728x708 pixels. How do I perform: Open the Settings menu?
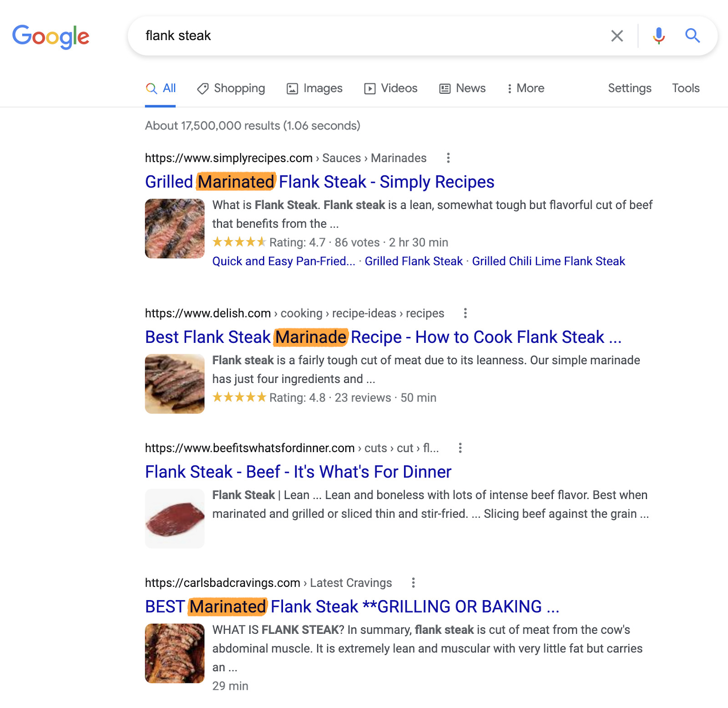(x=629, y=88)
